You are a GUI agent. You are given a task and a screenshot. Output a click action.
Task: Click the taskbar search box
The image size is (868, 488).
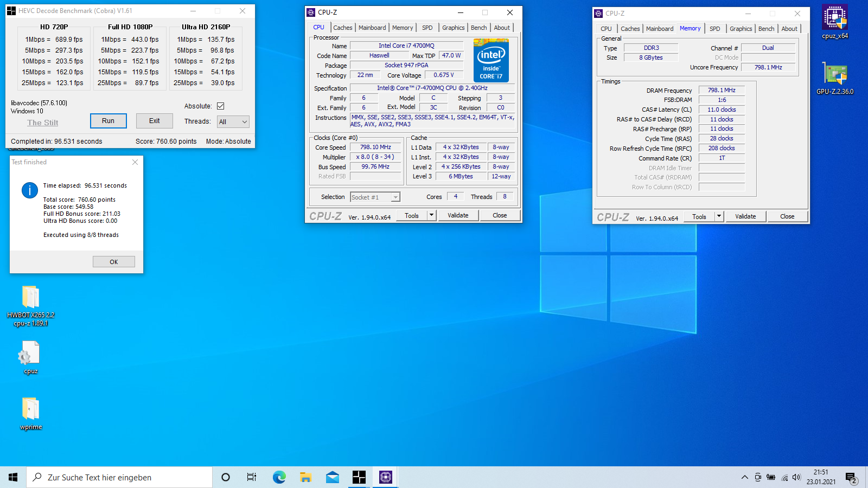click(119, 477)
